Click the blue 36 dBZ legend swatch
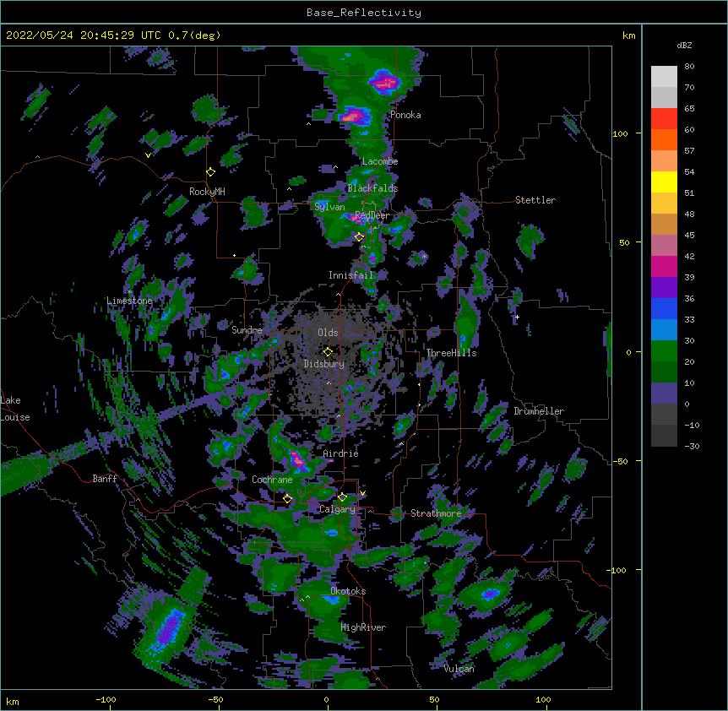Viewport: 728px width, 711px height. pos(664,308)
